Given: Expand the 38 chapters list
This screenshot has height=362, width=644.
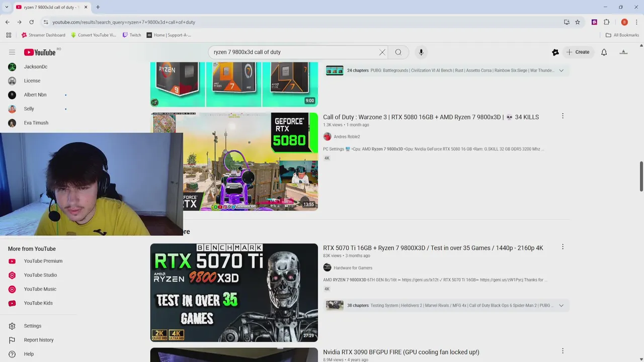Looking at the screenshot, I should [561, 305].
